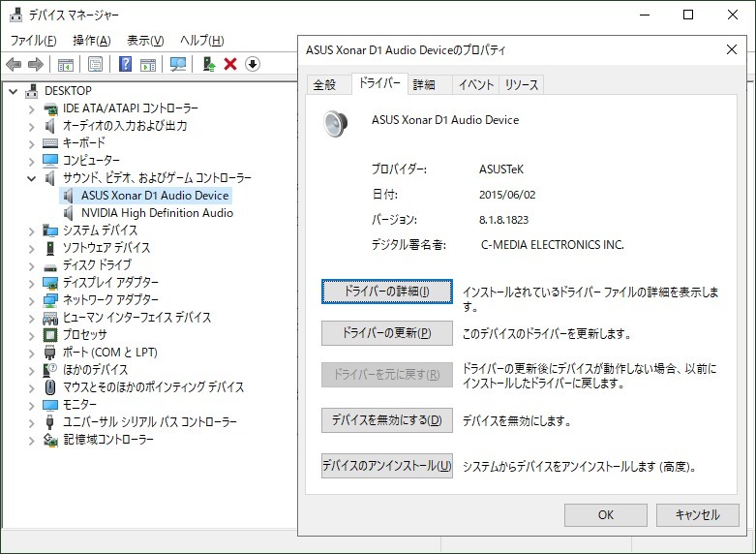Click the update driver toolbar icon
The height and width of the screenshot is (554, 756).
tap(209, 64)
